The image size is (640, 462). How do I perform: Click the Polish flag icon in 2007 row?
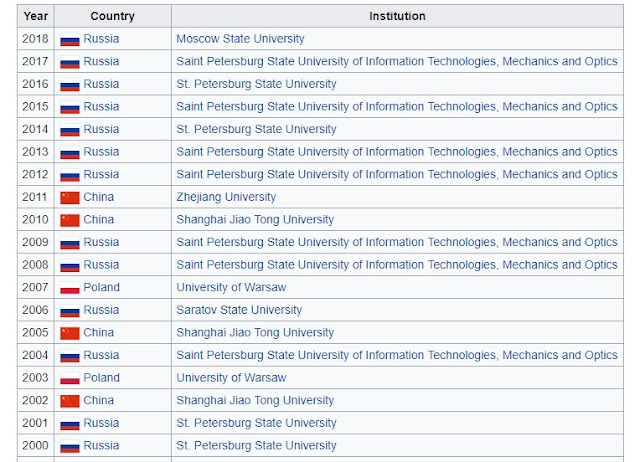70,288
